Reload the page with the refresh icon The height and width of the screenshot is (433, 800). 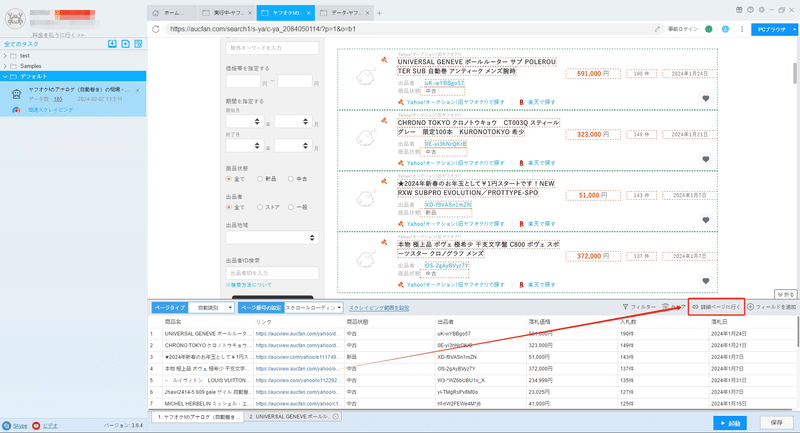pyautogui.click(x=156, y=29)
